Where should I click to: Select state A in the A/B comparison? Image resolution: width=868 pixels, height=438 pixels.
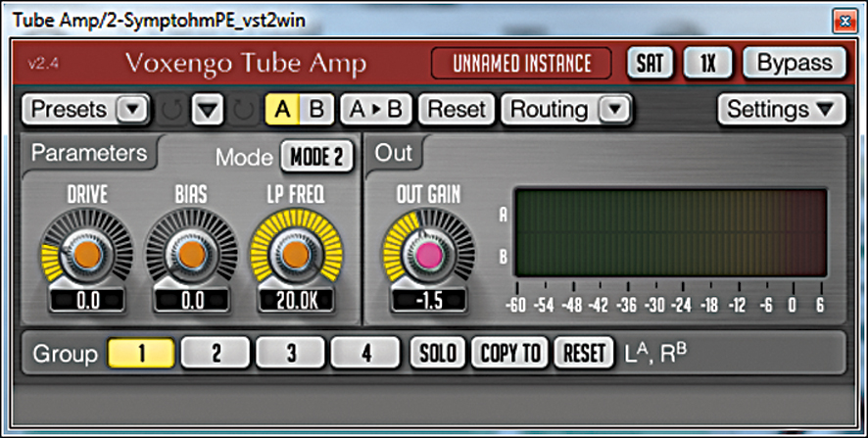click(x=282, y=109)
